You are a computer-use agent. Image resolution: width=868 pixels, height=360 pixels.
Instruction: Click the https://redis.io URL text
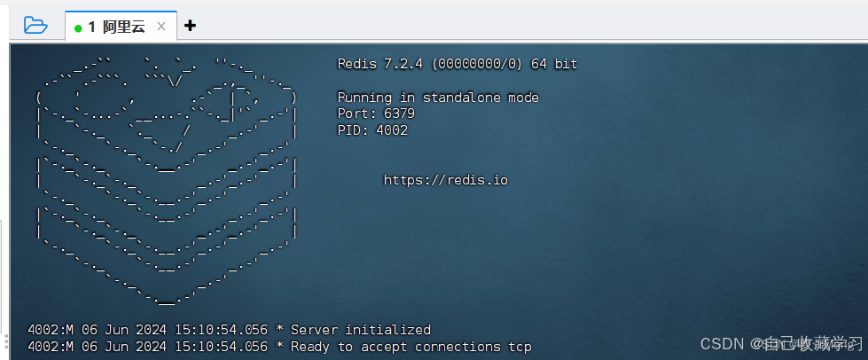pyautogui.click(x=446, y=180)
